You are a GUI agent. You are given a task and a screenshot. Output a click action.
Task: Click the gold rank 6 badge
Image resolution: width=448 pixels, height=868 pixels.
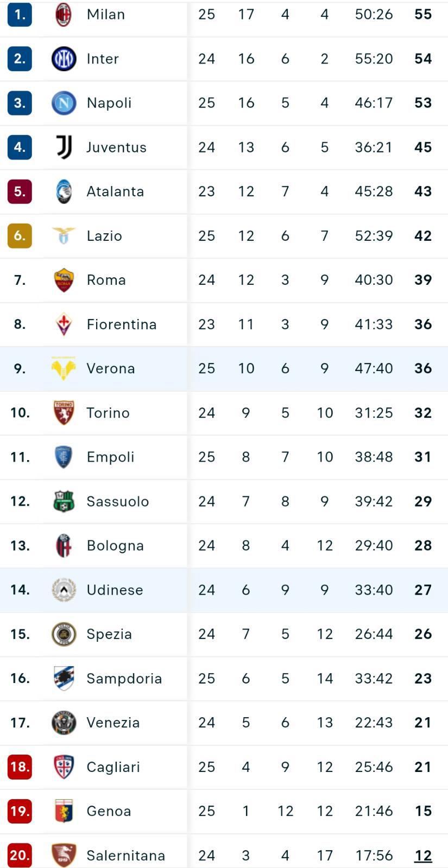tap(20, 235)
